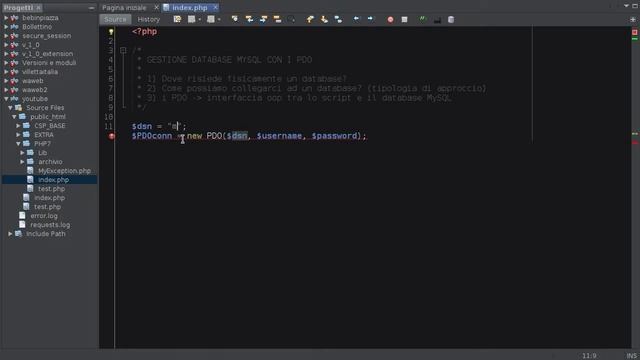Collapse the PHP7 folder

[x=18, y=144]
